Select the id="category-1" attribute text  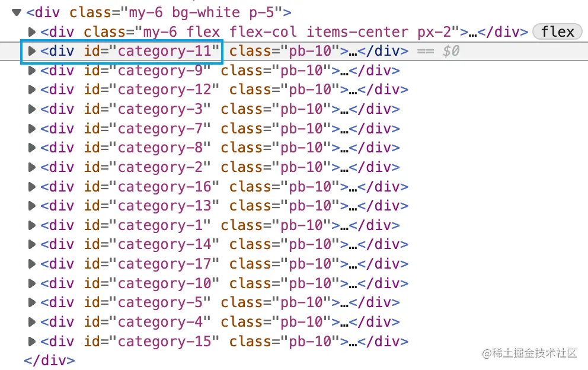coord(147,225)
